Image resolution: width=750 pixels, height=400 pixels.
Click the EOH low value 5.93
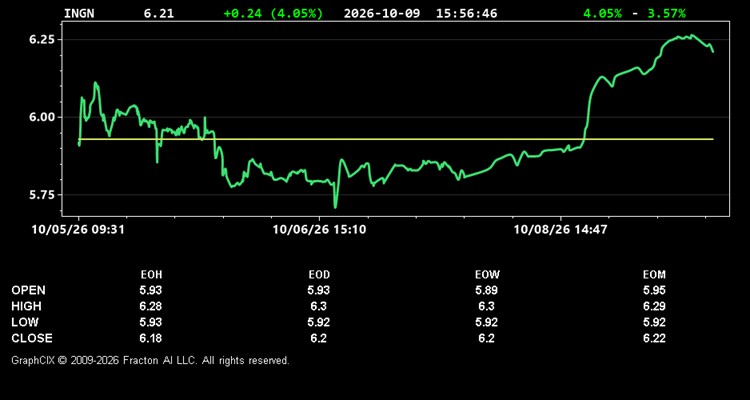tap(151, 322)
